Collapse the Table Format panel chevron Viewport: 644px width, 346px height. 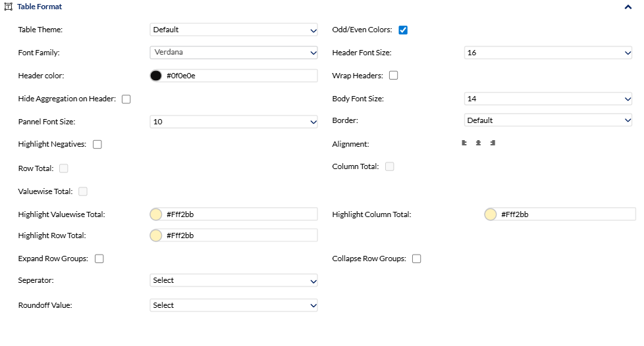(628, 7)
